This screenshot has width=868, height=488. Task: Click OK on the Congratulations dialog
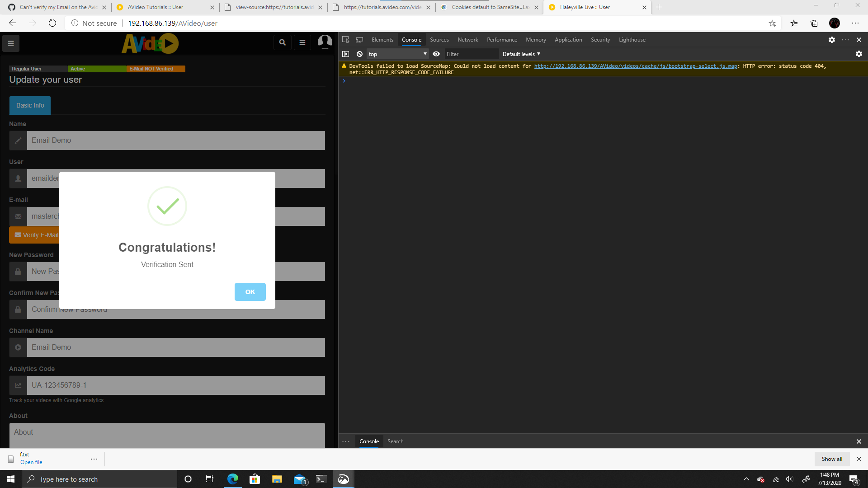pos(250,292)
